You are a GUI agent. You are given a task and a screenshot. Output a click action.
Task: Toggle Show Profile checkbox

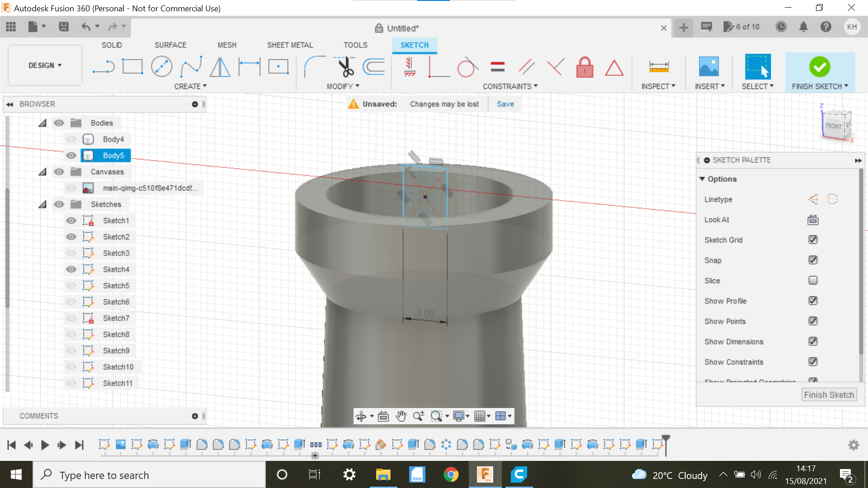click(x=813, y=301)
